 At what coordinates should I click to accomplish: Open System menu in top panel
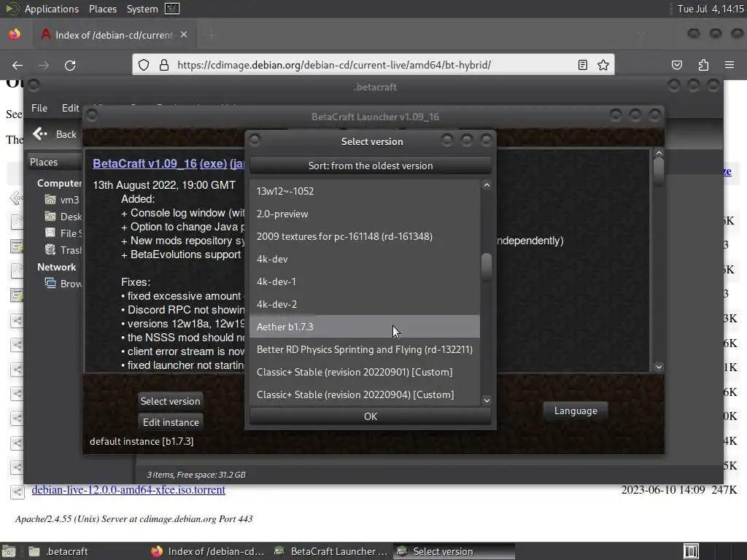pyautogui.click(x=142, y=9)
